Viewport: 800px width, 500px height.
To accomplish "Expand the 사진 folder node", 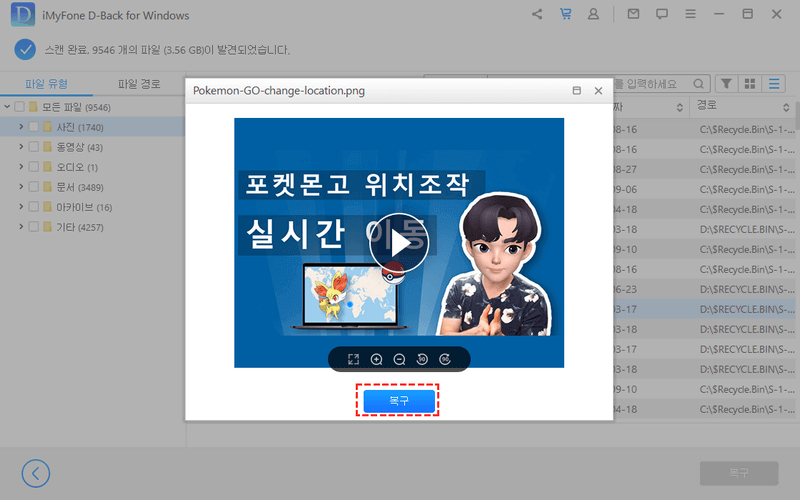I will tap(21, 126).
